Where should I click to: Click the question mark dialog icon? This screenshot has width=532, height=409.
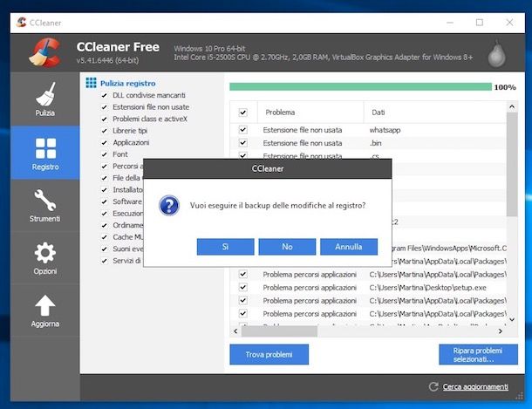[x=169, y=206]
